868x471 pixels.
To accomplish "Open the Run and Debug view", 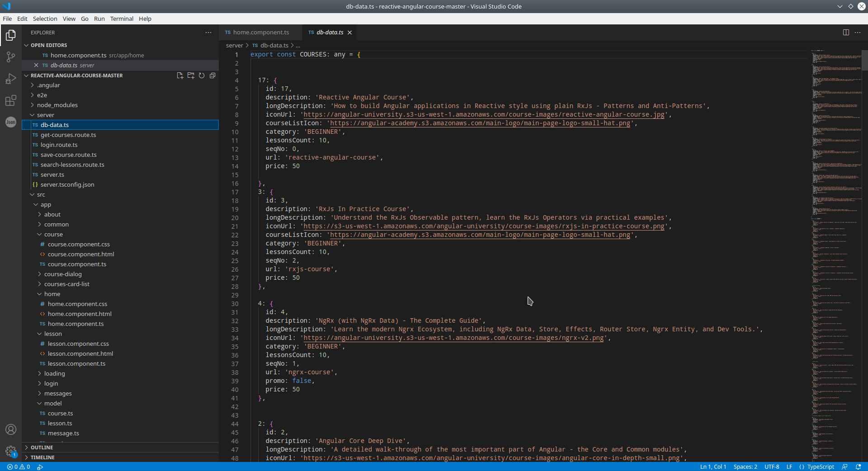I will tap(11, 79).
